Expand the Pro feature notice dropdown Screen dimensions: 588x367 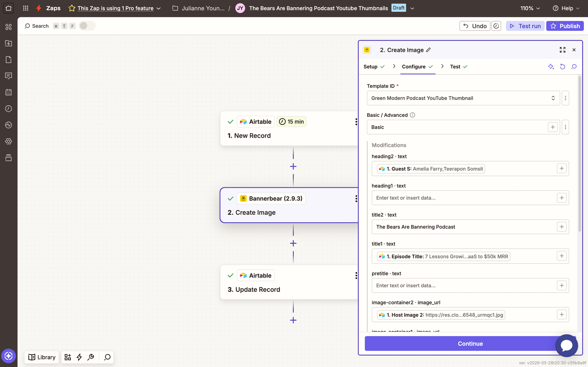[x=159, y=8]
